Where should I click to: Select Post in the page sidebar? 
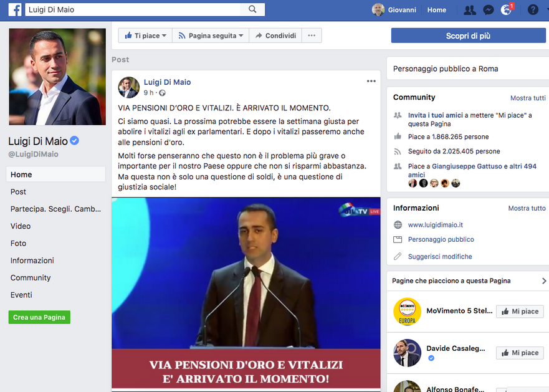[18, 191]
